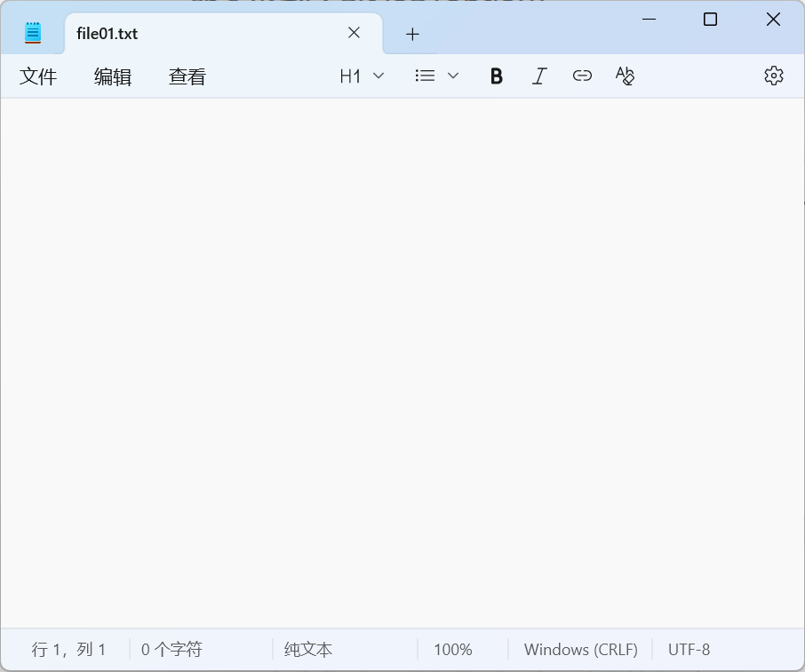The width and height of the screenshot is (805, 672).
Task: Open the 文件 menu
Action: [38, 76]
